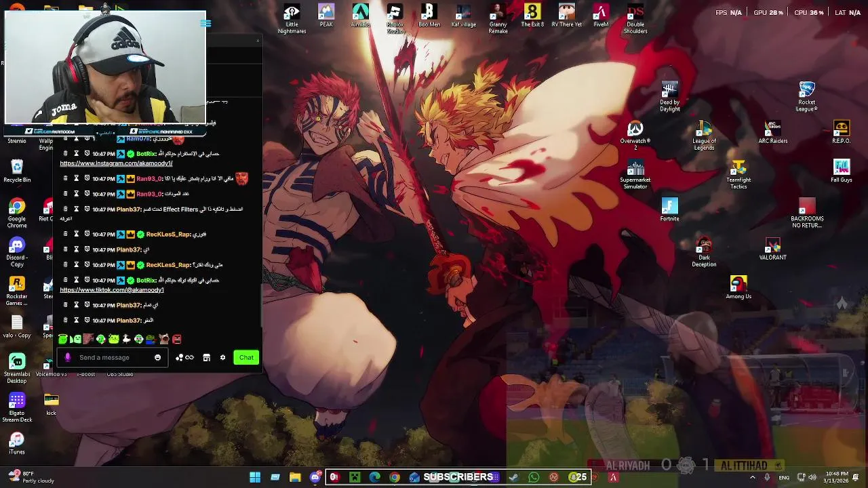Open the Windows Start menu

pos(255,477)
